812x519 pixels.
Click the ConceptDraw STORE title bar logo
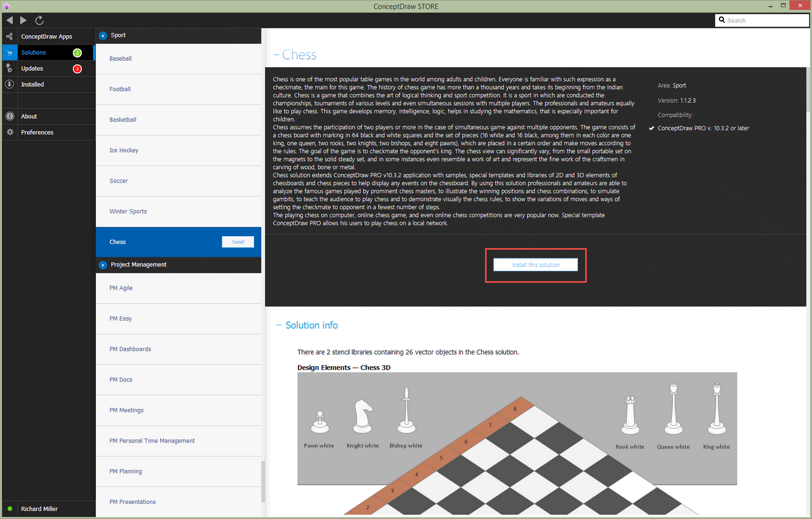tap(6, 6)
